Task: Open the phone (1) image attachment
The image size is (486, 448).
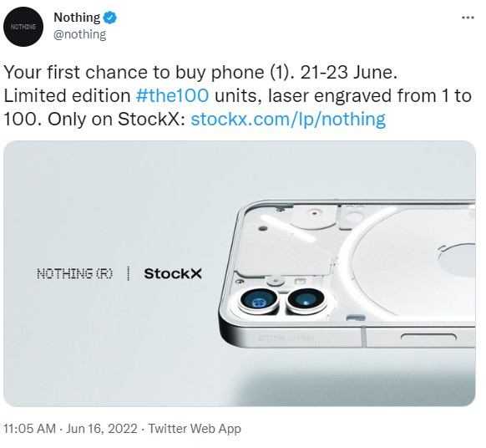Action: (240, 273)
